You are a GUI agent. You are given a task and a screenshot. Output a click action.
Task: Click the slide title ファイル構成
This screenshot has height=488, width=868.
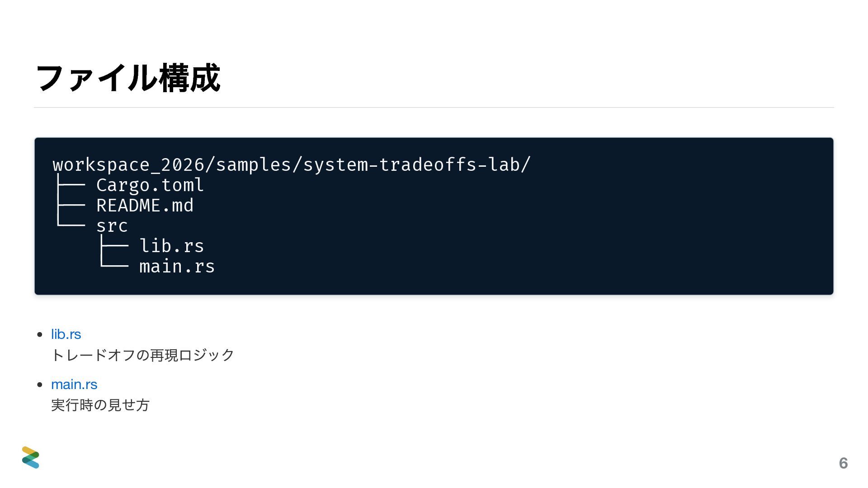(x=127, y=78)
